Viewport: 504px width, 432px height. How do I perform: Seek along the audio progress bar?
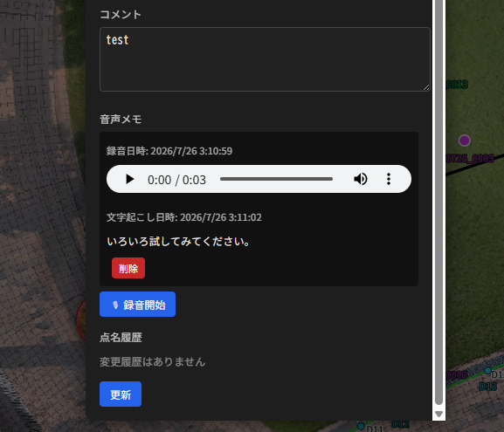click(x=276, y=179)
